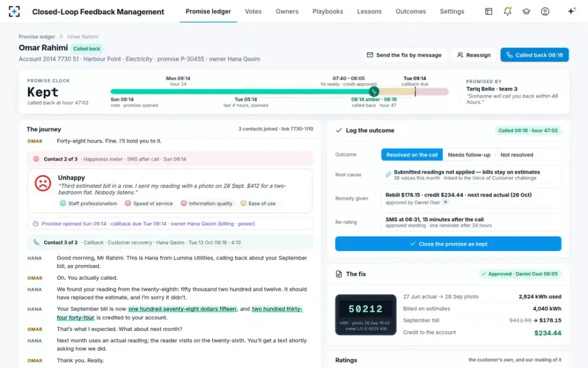Image resolution: width=588 pixels, height=368 pixels.
Task: Click the document icon beside The fix
Action: pyautogui.click(x=339, y=274)
